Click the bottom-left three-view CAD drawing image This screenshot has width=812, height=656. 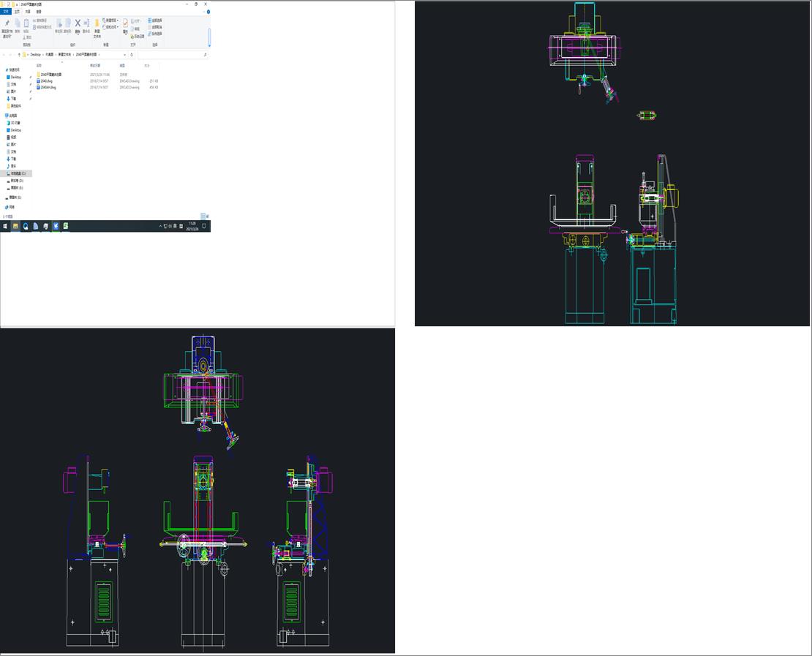coord(198,491)
